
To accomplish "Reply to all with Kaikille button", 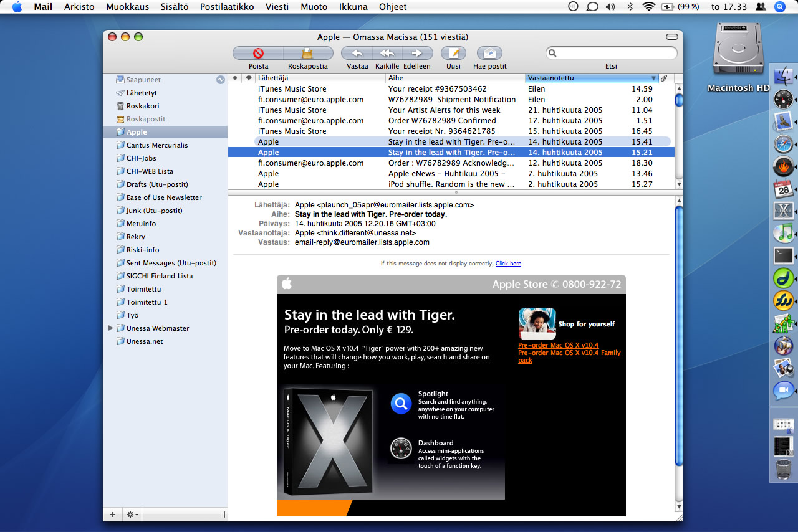I will [387, 53].
